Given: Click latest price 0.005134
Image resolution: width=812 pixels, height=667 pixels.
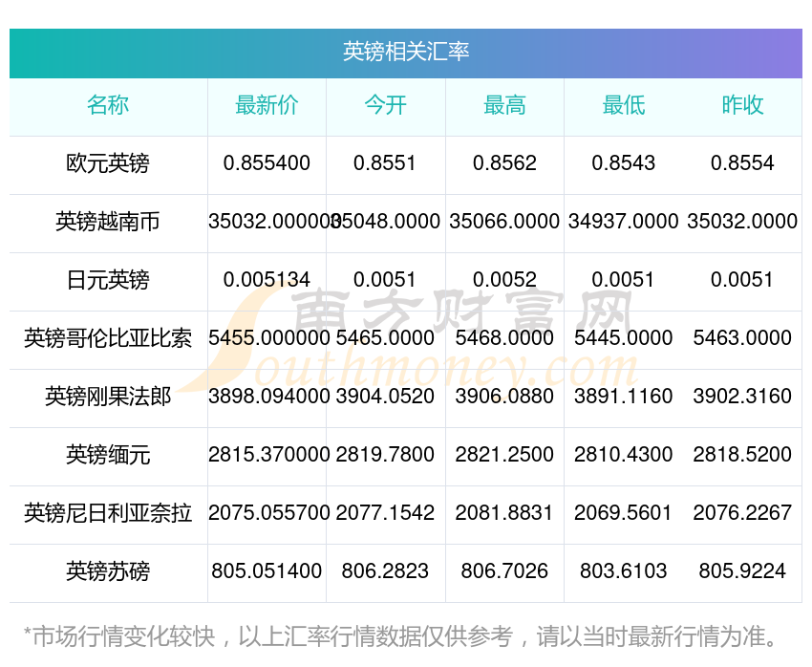Looking at the screenshot, I should [x=267, y=280].
